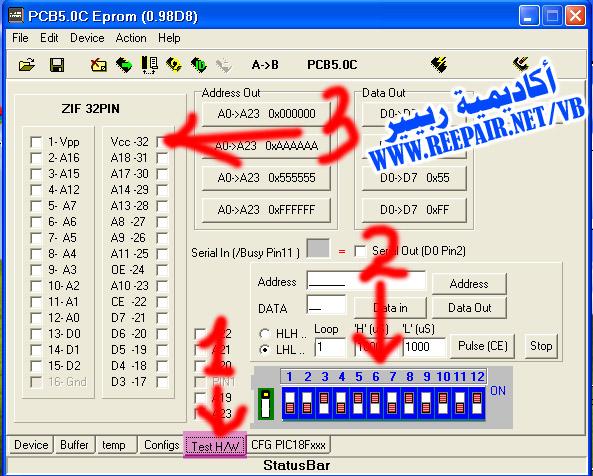The image size is (593, 476).
Task: Click the A->B toolbar button
Action: click(265, 65)
